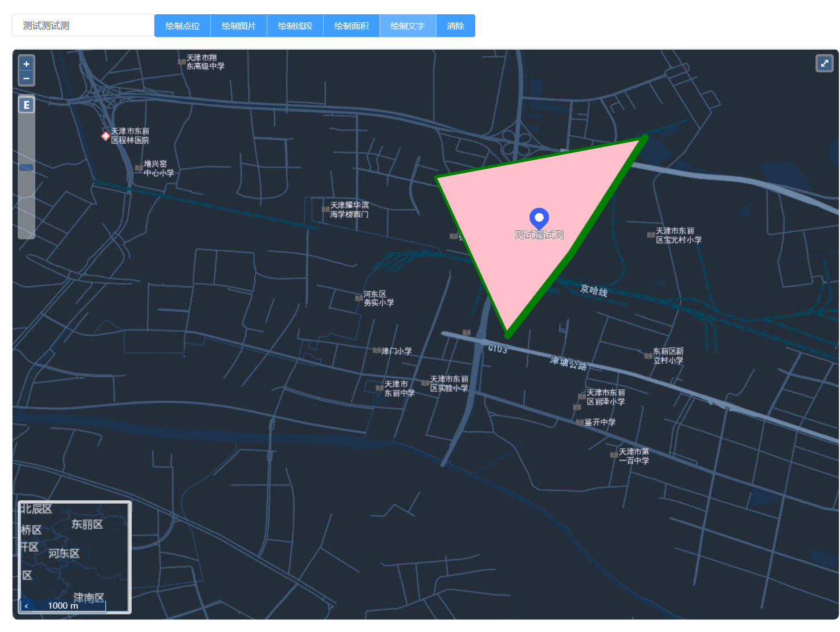Click the 天津耀华滨海学校西门 label
This screenshot has height=632, width=840.
pyautogui.click(x=349, y=210)
